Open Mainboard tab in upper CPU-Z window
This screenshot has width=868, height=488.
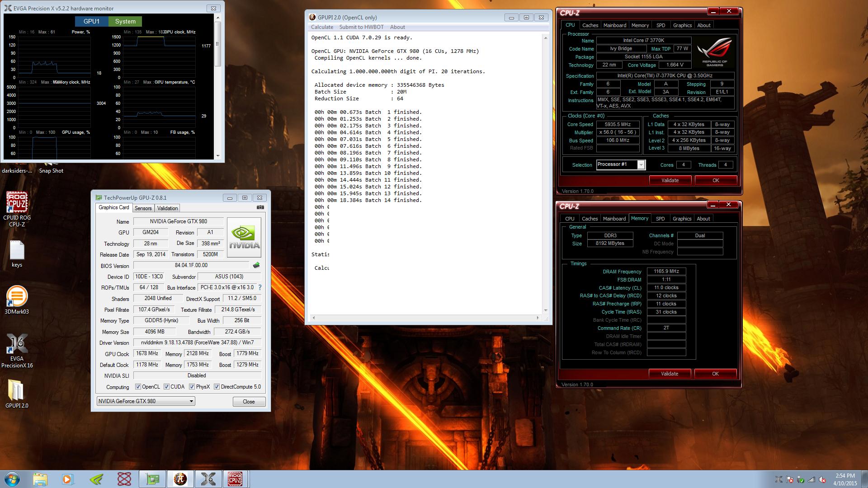(615, 25)
